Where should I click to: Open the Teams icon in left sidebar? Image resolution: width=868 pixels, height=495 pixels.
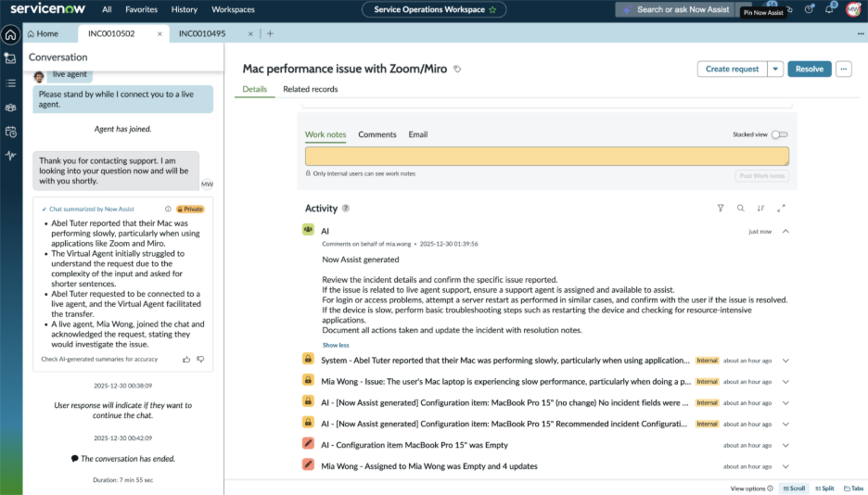tap(10, 108)
